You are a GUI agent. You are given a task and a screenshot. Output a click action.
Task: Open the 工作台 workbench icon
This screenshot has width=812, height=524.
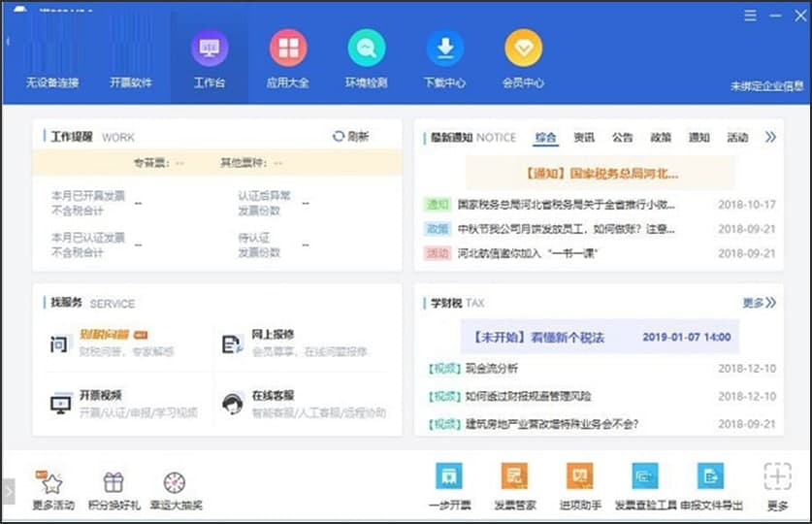point(210,49)
